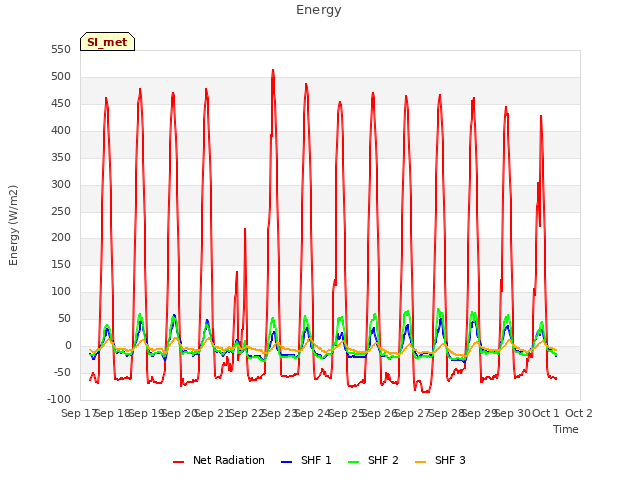Click the 450 y-axis tick label
This screenshot has width=640, height=480.
[x=61, y=104]
